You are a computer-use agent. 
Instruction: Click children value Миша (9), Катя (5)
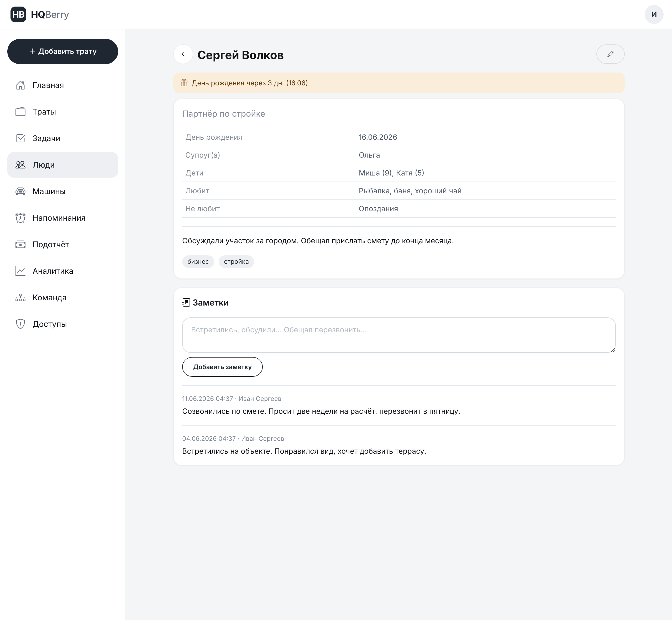(391, 173)
